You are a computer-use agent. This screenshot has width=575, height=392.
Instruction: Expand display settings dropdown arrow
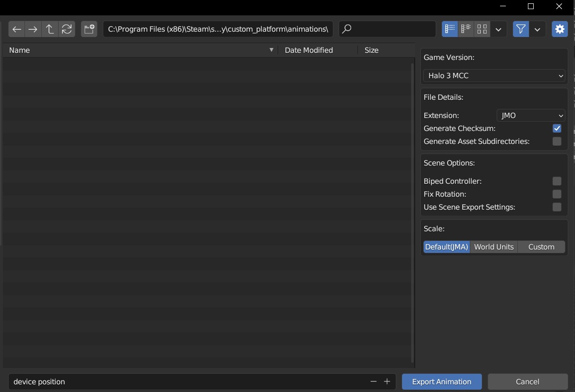[498, 29]
